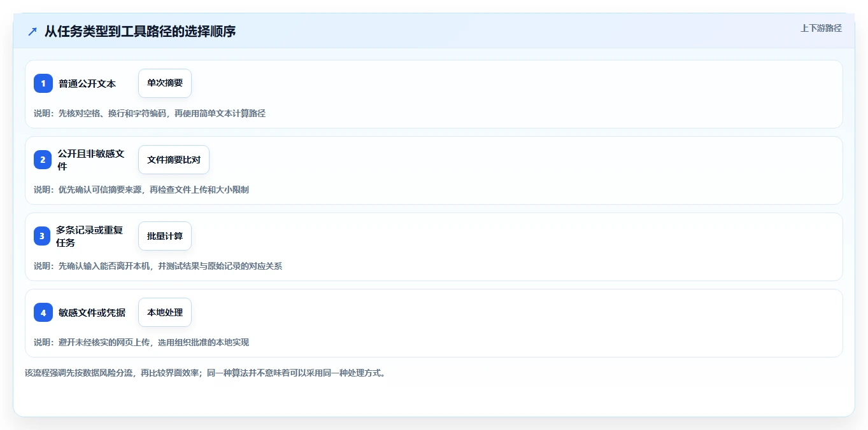This screenshot has width=868, height=430.
Task: Select the 公开且非敏感文件 label
Action: [90, 160]
